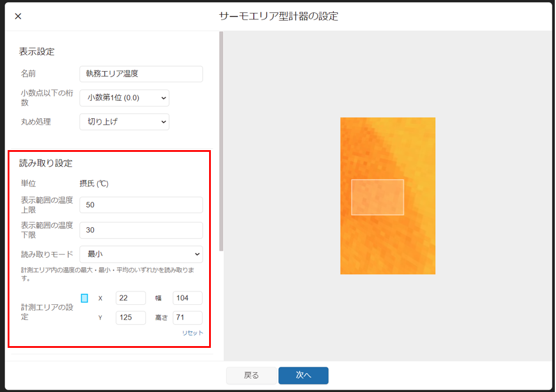Viewport: 556px width, 392px height.
Task: Click the temperature upper limit field showing 50
Action: click(141, 205)
